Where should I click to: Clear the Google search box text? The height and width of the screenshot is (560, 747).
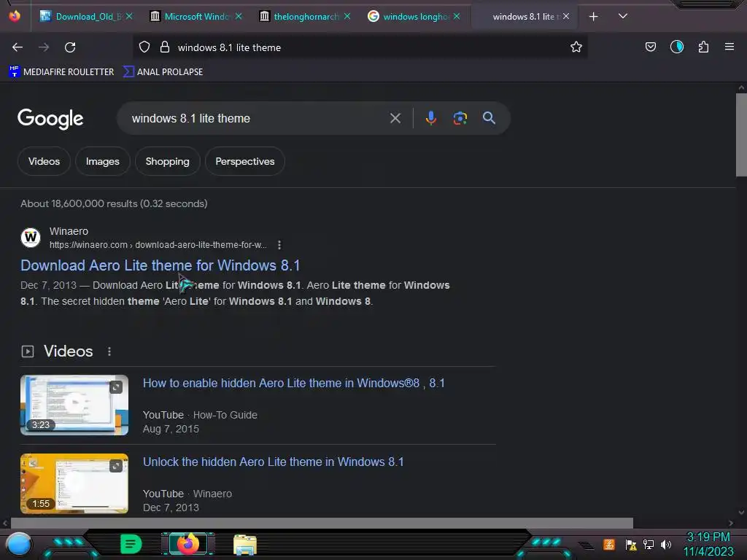395,118
